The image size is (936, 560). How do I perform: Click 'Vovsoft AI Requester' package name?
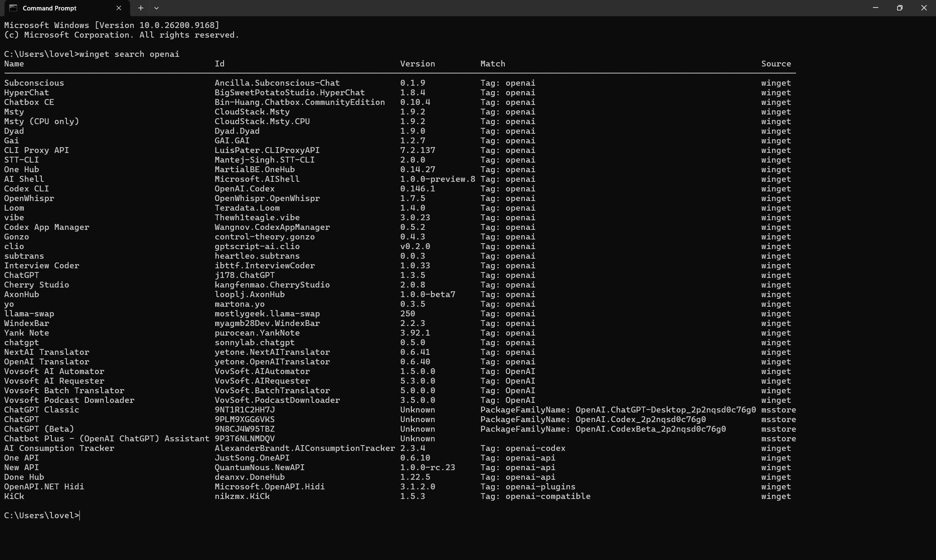click(x=54, y=381)
